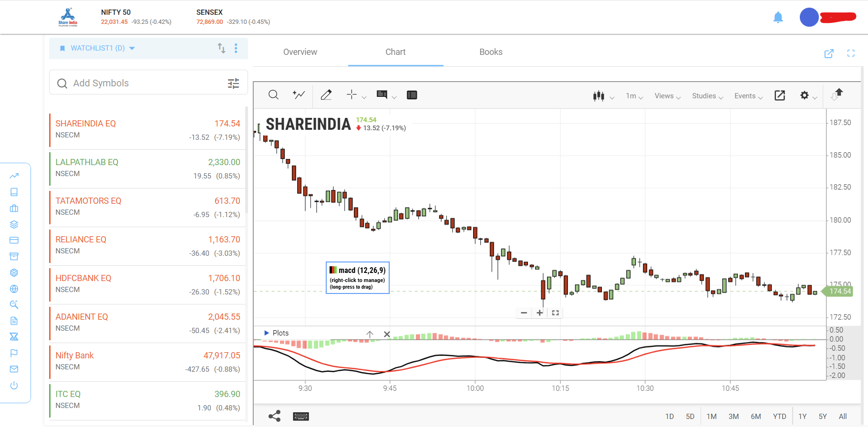The width and height of the screenshot is (868, 429).
Task: Click the mail envelope sidebar icon
Action: pyautogui.click(x=14, y=369)
